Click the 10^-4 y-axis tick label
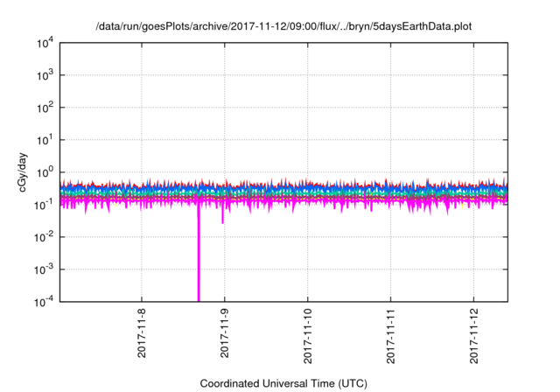The height and width of the screenshot is (392, 560). point(44,302)
